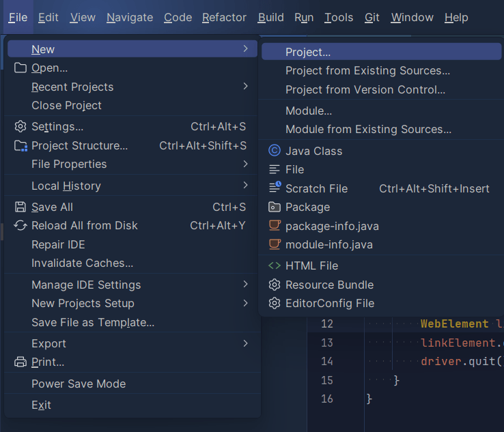Open the File menu

[18, 17]
